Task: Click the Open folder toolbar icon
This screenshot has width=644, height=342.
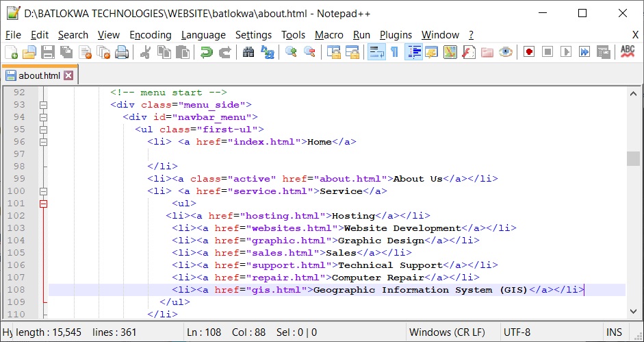Action: click(x=29, y=52)
